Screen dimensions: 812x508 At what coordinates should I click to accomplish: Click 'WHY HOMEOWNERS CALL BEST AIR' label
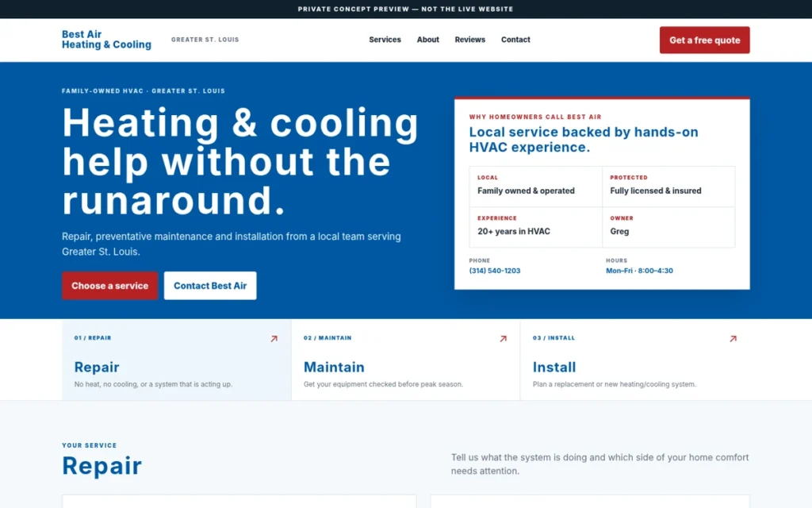tap(535, 117)
